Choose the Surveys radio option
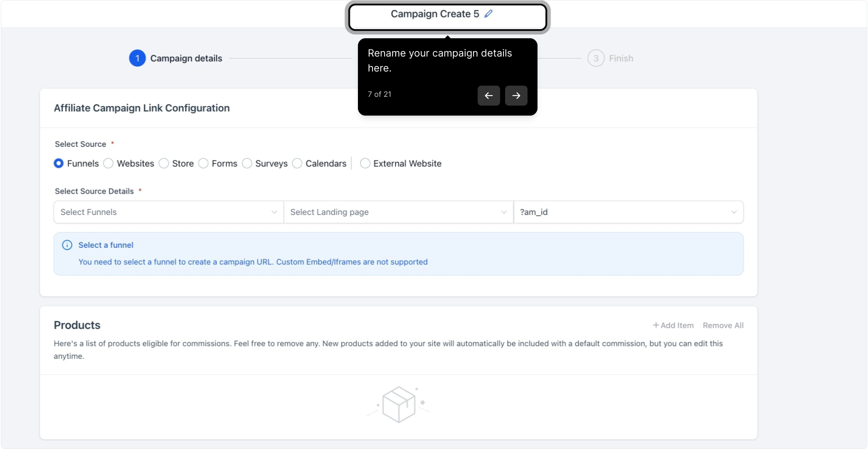The width and height of the screenshot is (868, 449). pos(247,163)
